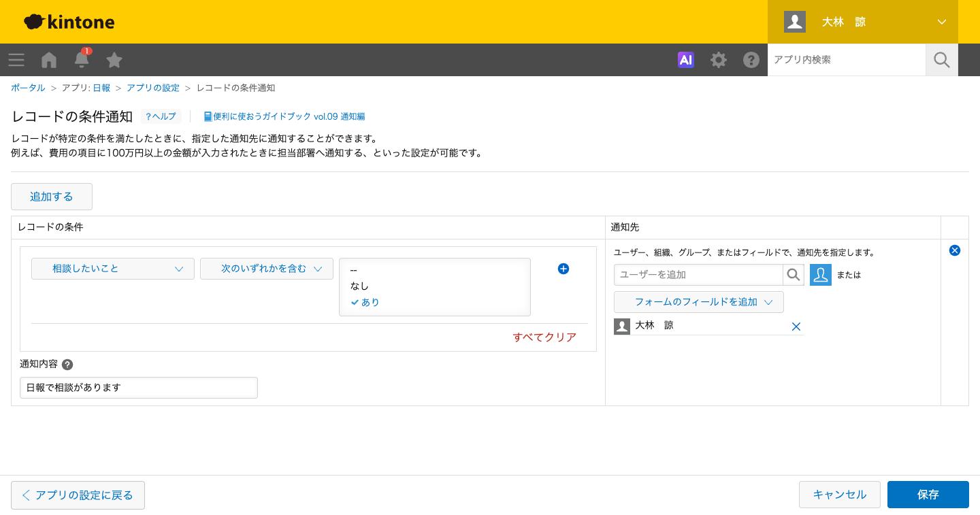This screenshot has width=980, height=515.
Task: Click the user avatar in the header
Action: (795, 22)
